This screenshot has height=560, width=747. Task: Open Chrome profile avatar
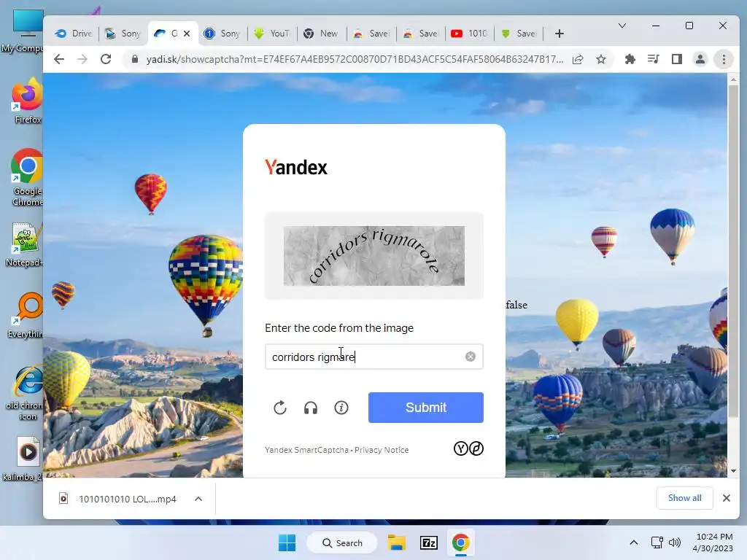(700, 59)
